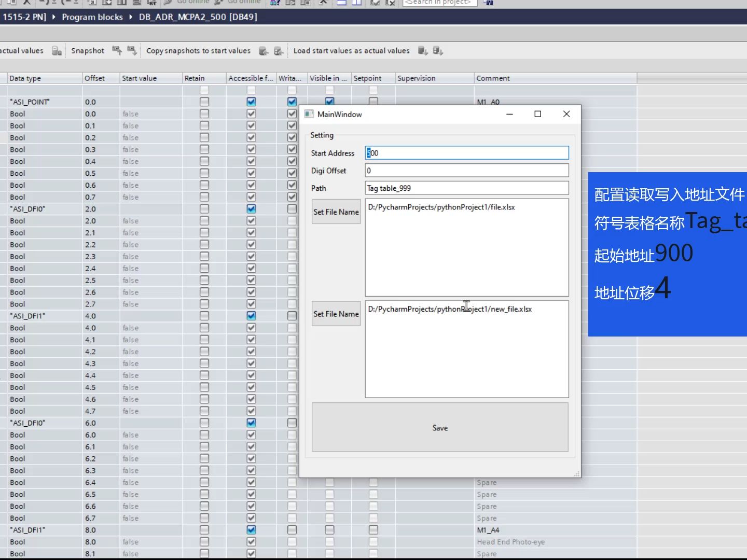Screen dimensions: 747x560
Task: Toggle Accessible checkbox for Bool offset 0.5
Action: coord(251,173)
